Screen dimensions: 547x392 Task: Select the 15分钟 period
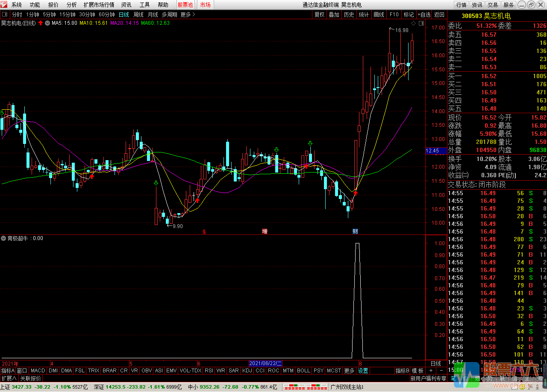68,15
